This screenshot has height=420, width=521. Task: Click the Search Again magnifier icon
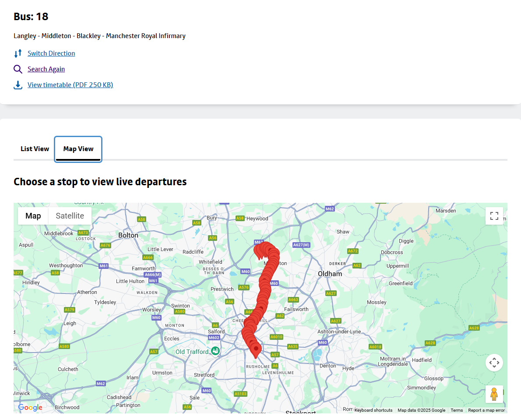18,69
